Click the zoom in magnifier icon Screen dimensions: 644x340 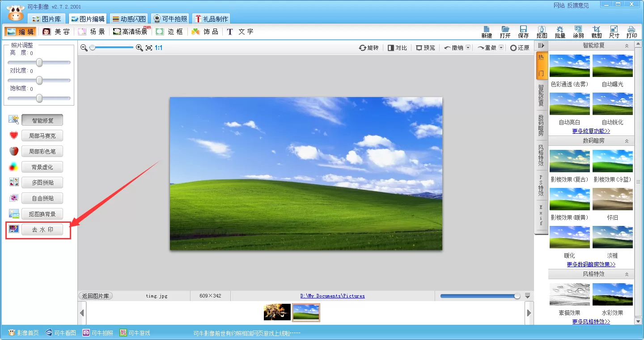(x=139, y=47)
